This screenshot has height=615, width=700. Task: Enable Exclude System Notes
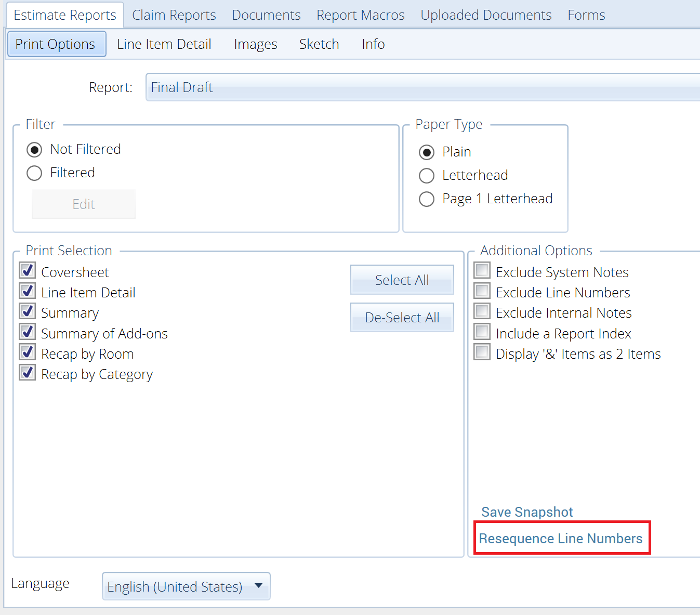[x=482, y=270]
